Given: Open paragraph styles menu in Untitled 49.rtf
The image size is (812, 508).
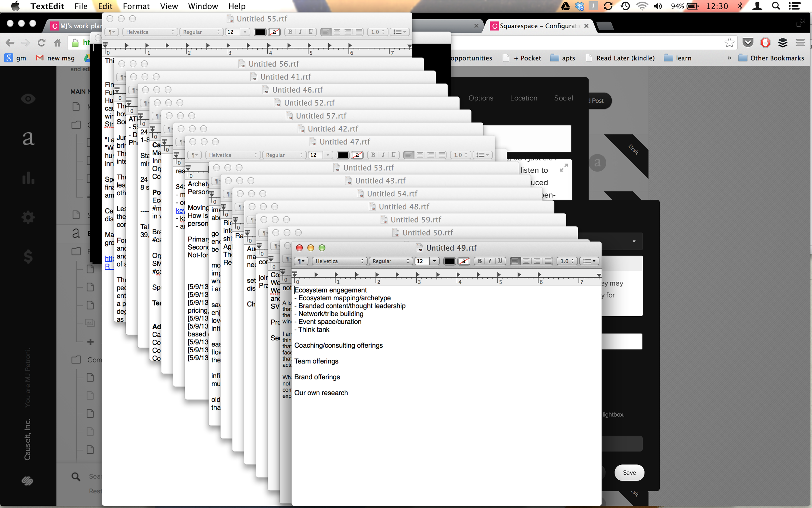Looking at the screenshot, I should click(301, 261).
